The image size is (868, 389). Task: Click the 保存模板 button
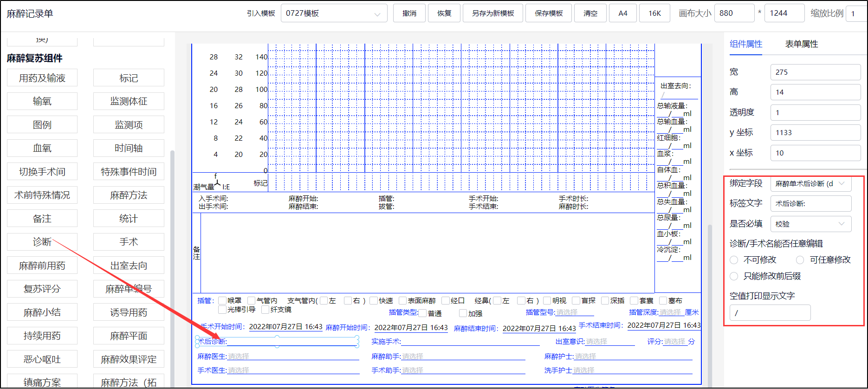pyautogui.click(x=549, y=13)
